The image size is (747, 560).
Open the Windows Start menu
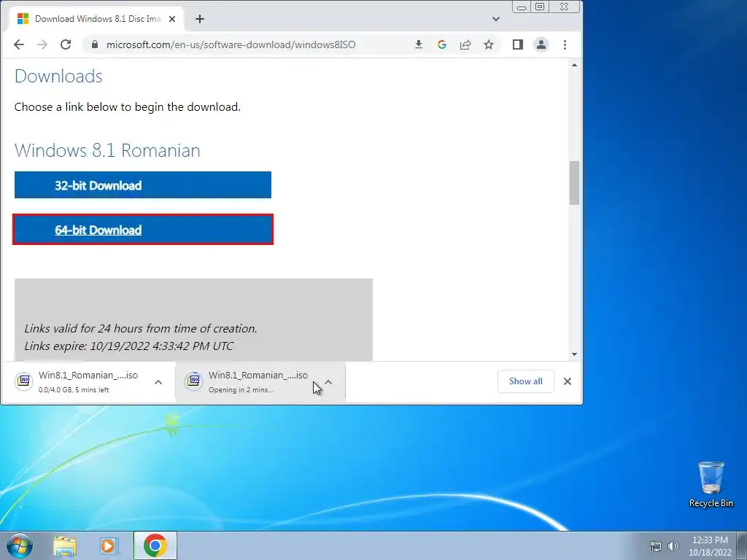coord(20,545)
